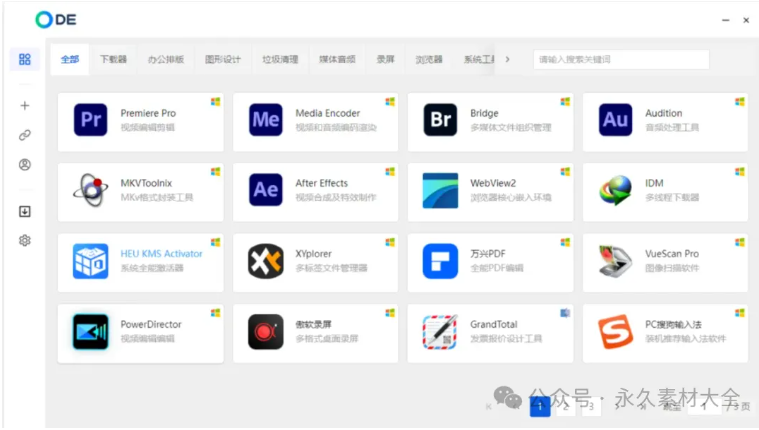This screenshot has height=430, width=759.
Task: Click the After Effects title text
Action: [321, 183]
